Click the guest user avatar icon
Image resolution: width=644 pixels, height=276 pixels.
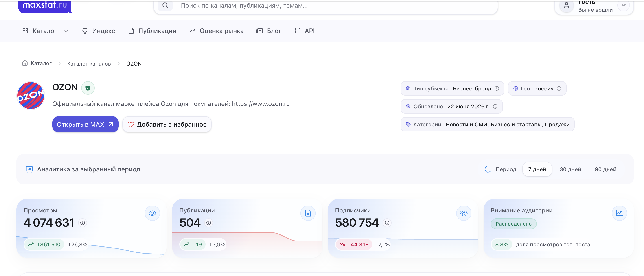point(567,5)
